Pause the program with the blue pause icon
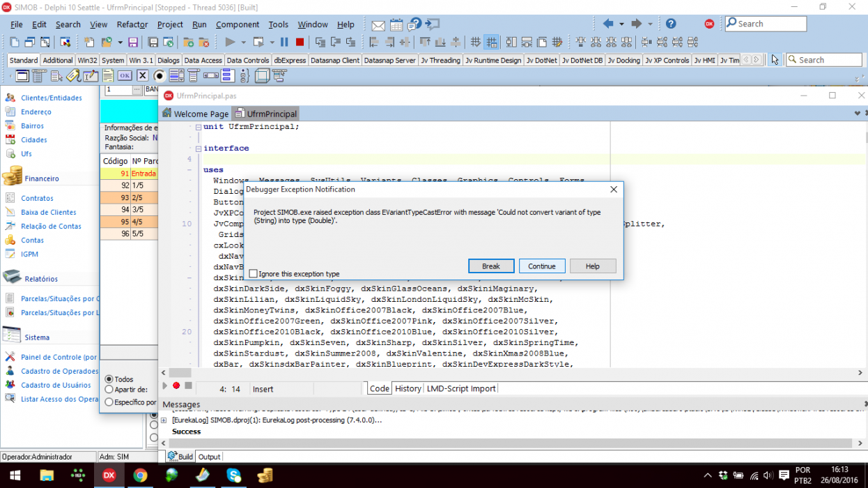Screen dimensions: 868x488 click(x=284, y=43)
